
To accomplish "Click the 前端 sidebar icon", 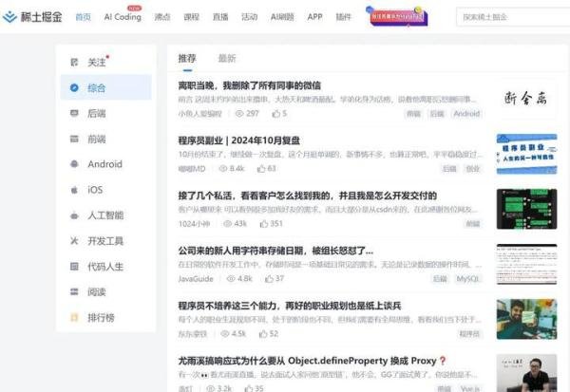I will coord(74,139).
